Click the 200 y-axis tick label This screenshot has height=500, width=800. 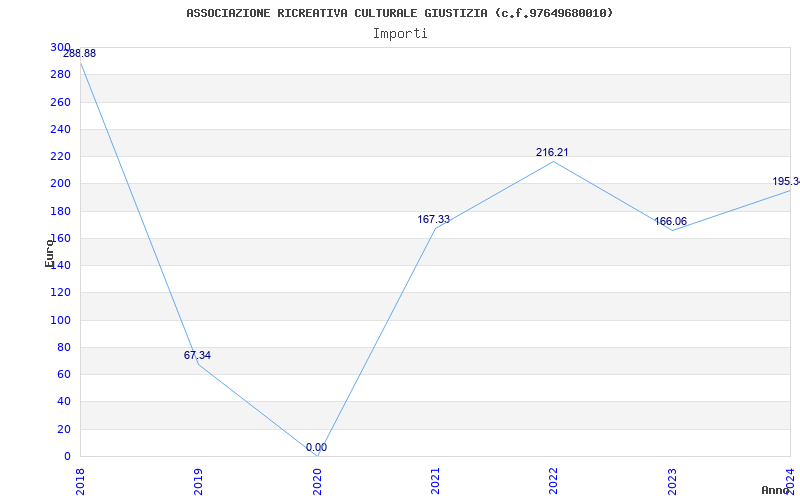(x=60, y=184)
